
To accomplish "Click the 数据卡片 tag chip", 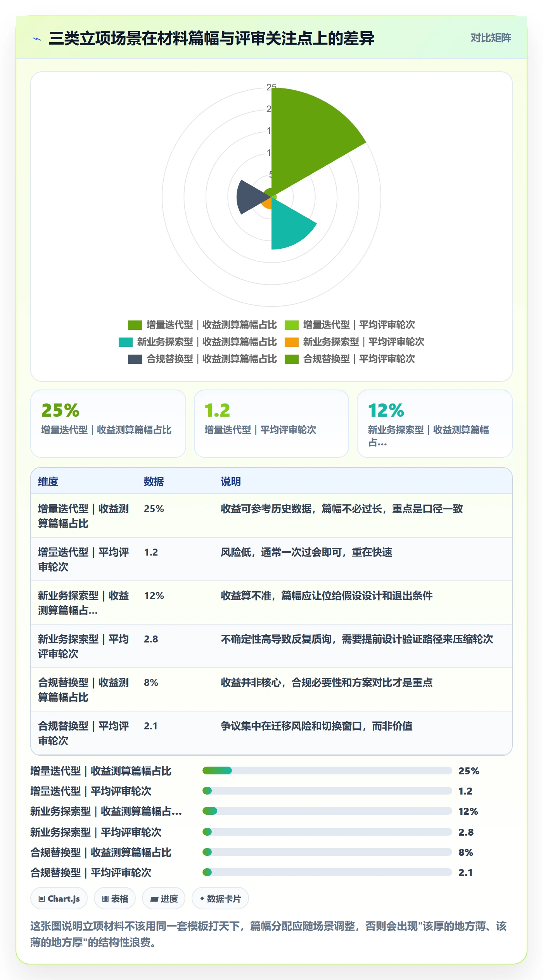I will pos(220,898).
